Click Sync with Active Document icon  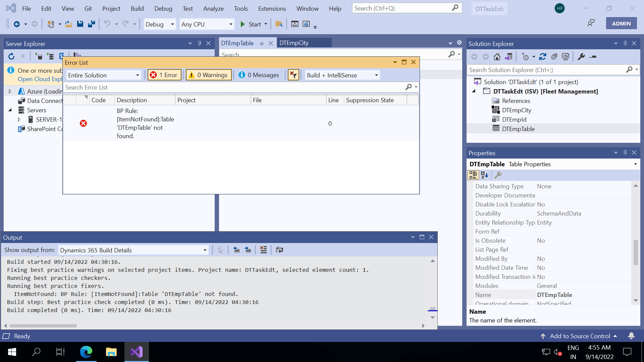pyautogui.click(x=543, y=57)
